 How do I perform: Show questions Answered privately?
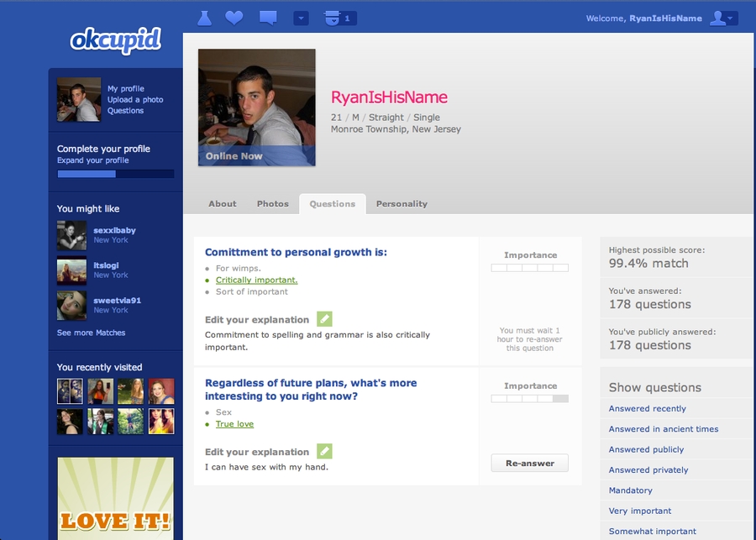coord(648,470)
